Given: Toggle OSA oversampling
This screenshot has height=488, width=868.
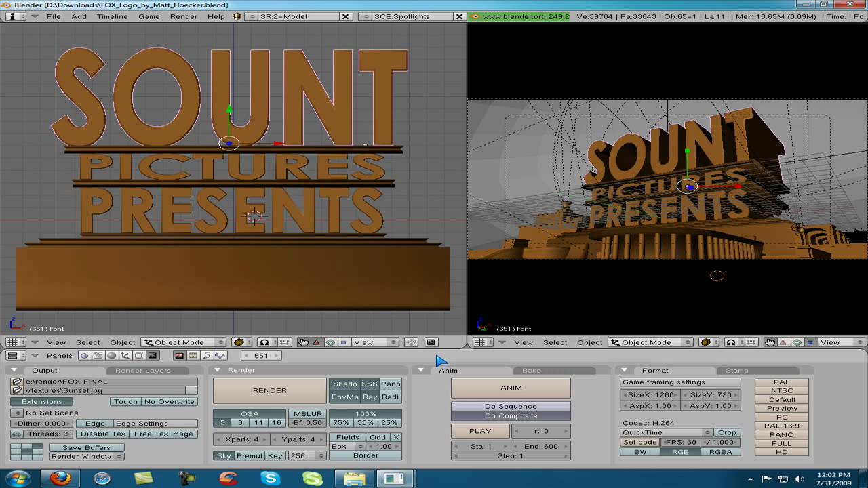Looking at the screenshot, I should (x=250, y=413).
